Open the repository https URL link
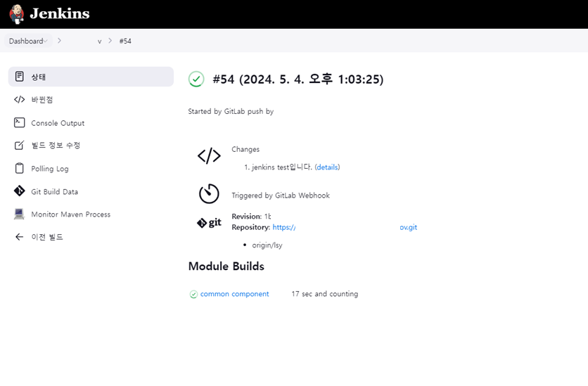Image resolution: width=588 pixels, height=386 pixels. click(x=284, y=227)
